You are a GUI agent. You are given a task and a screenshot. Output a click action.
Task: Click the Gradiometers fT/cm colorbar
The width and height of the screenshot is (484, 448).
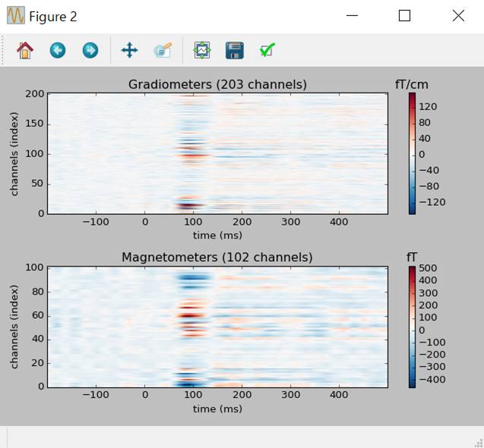[x=412, y=153]
